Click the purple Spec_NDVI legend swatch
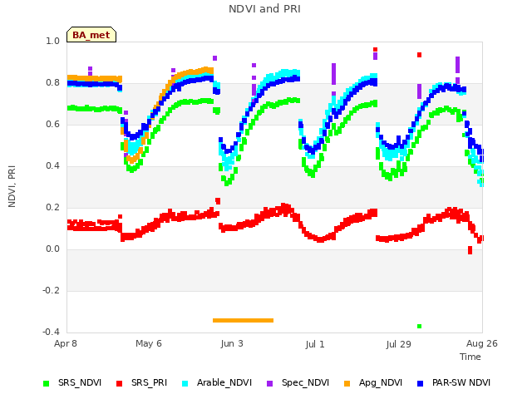The height and width of the screenshot is (399, 532). click(x=269, y=383)
